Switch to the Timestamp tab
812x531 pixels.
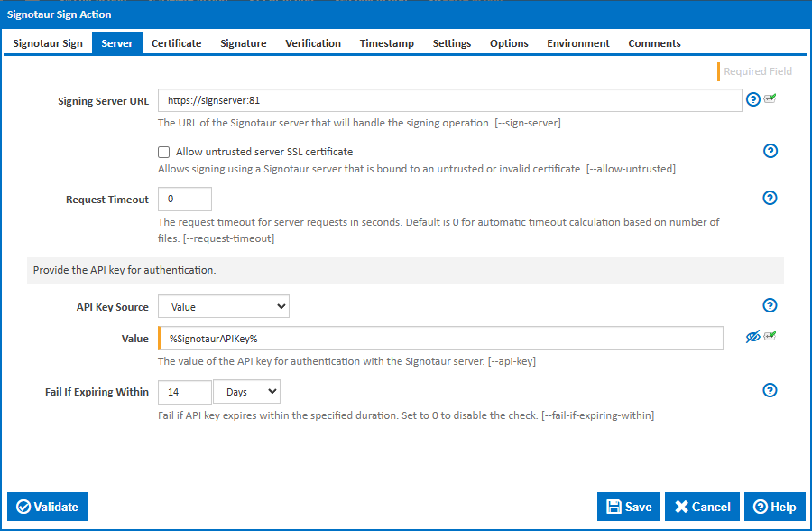[x=386, y=42]
